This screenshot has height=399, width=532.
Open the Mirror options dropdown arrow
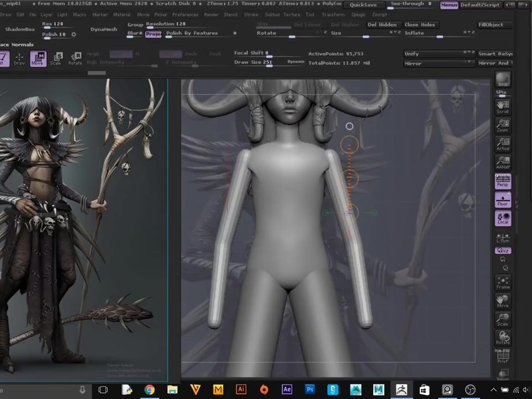click(x=469, y=63)
